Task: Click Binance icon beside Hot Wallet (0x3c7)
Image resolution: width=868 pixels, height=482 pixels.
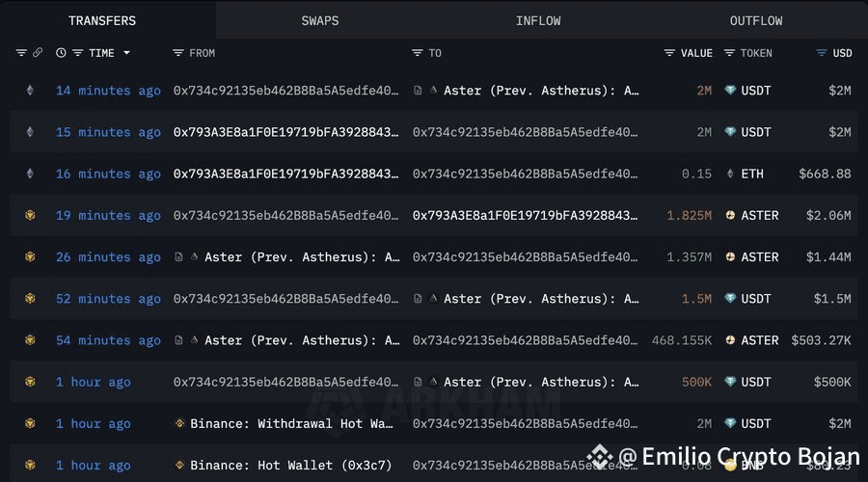Action: [x=179, y=465]
